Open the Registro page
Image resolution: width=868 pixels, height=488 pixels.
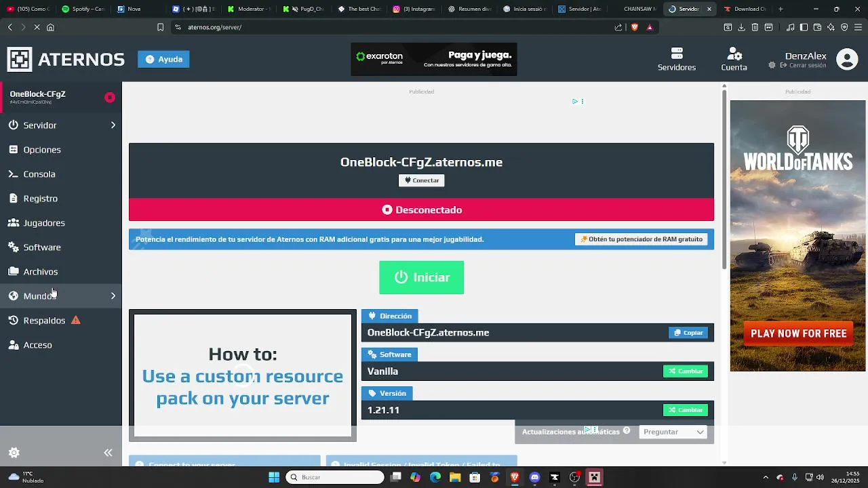[40, 199]
